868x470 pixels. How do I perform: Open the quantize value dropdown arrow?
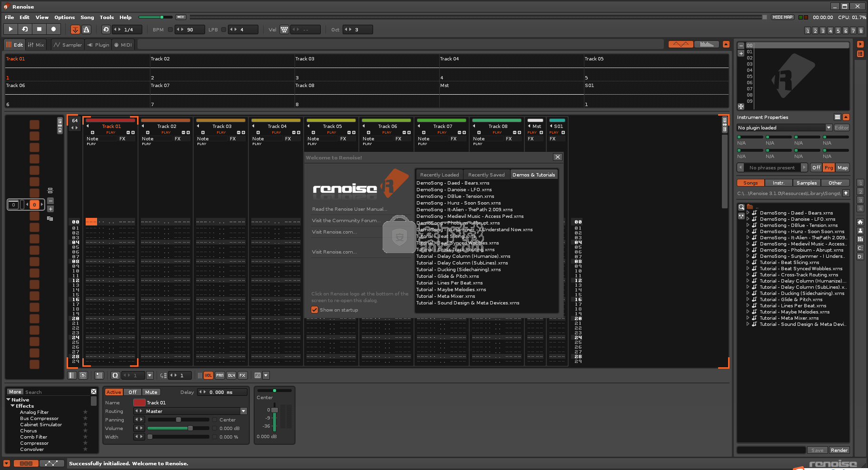[x=150, y=375]
